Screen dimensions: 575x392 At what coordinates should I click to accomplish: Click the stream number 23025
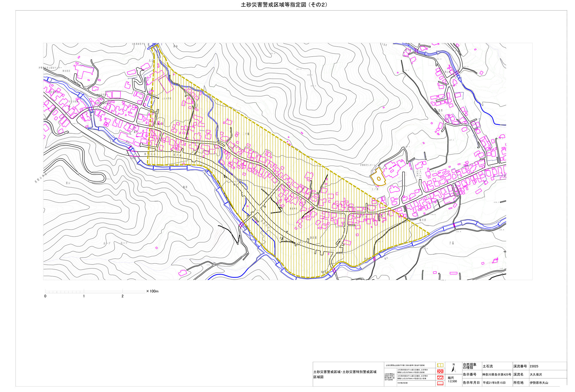[x=534, y=366]
